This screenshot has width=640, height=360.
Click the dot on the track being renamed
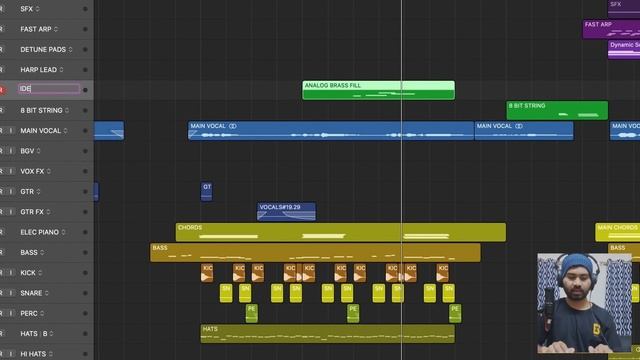coord(85,90)
